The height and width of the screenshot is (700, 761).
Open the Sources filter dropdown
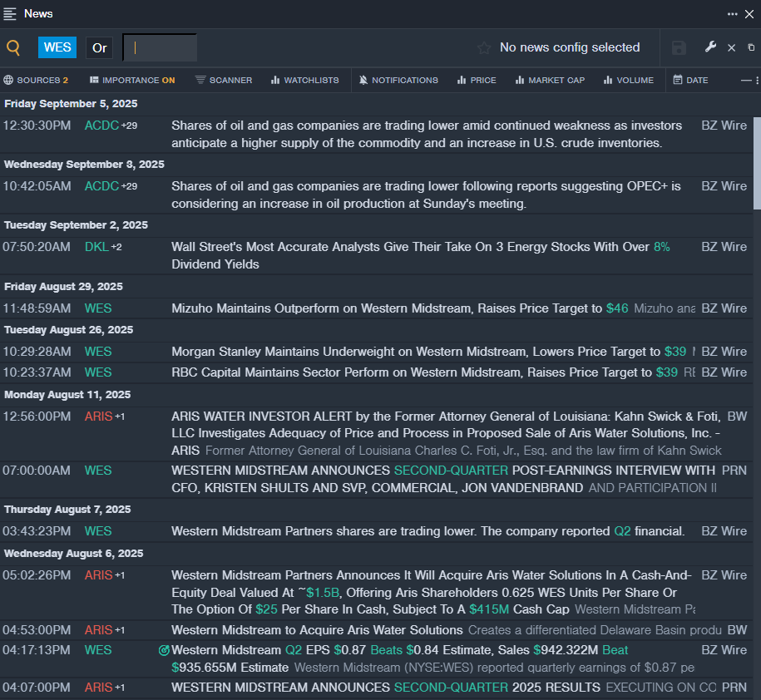point(36,81)
